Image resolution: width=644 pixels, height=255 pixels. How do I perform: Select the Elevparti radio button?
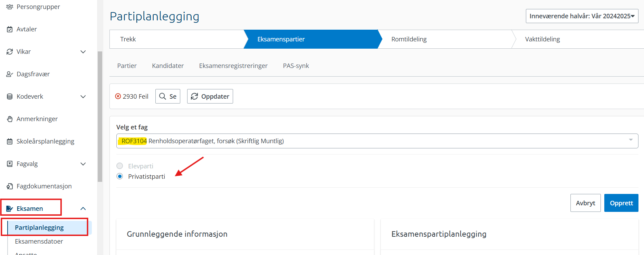coord(120,166)
